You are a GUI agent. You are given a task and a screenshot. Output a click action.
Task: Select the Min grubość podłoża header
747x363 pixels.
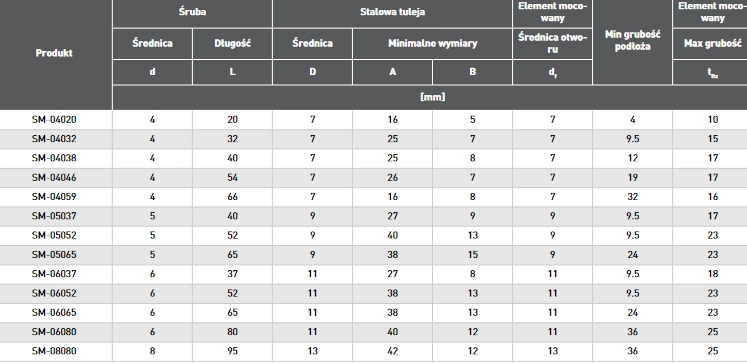[x=632, y=41]
